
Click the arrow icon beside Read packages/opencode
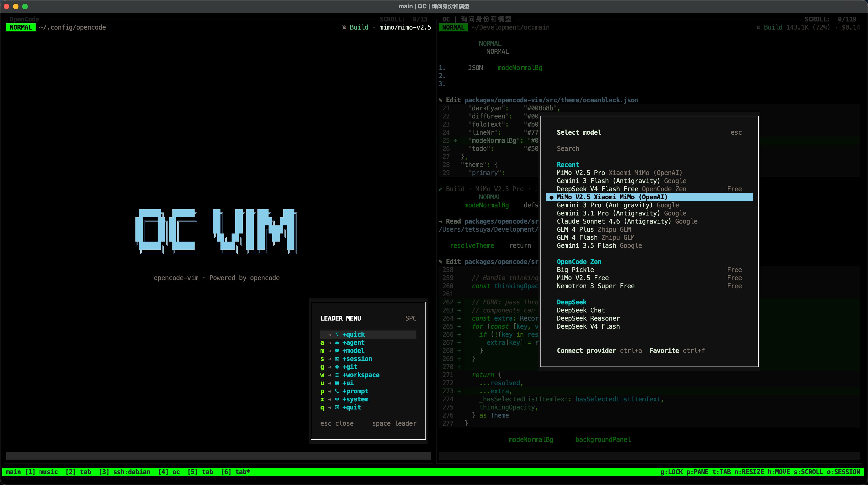440,221
